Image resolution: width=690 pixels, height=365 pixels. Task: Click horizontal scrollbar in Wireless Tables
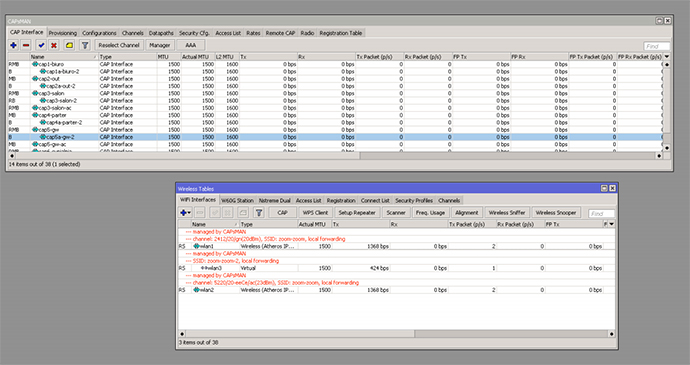396,334
